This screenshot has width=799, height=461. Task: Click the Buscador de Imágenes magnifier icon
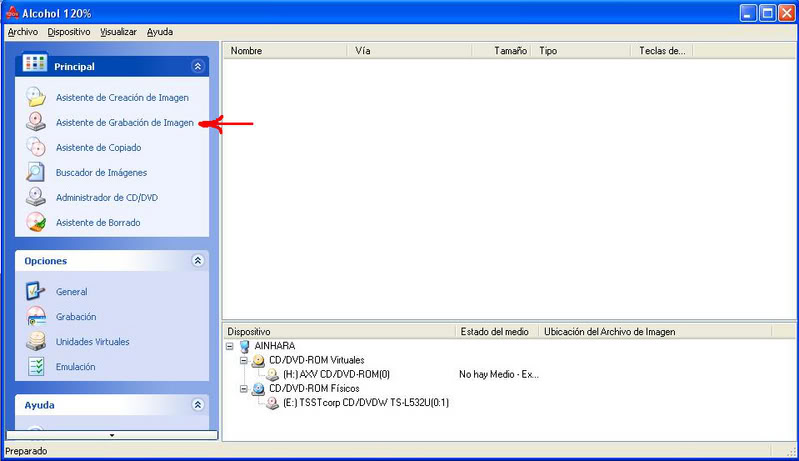36,172
